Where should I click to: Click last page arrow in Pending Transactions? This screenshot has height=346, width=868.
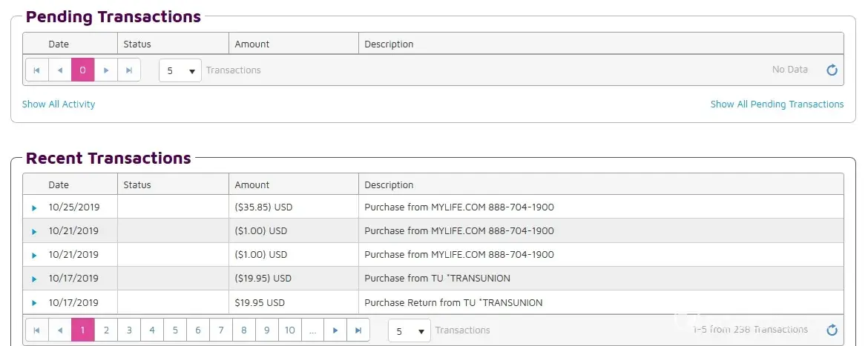click(129, 70)
